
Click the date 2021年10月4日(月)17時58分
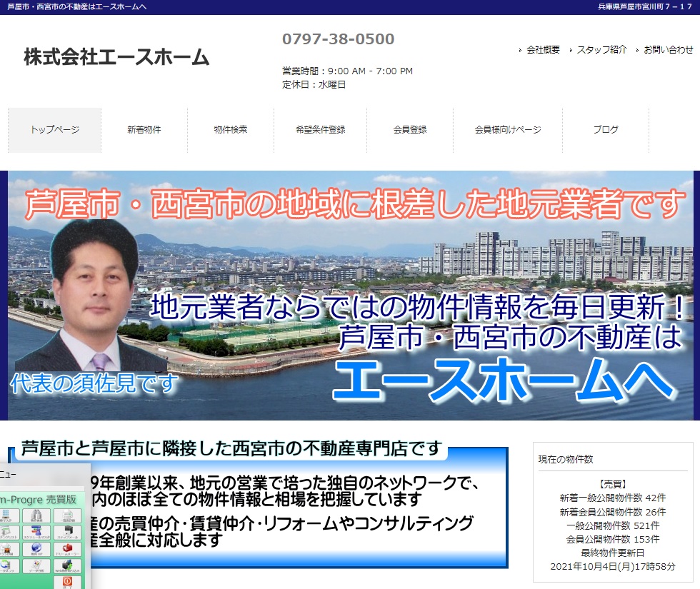[x=613, y=567]
